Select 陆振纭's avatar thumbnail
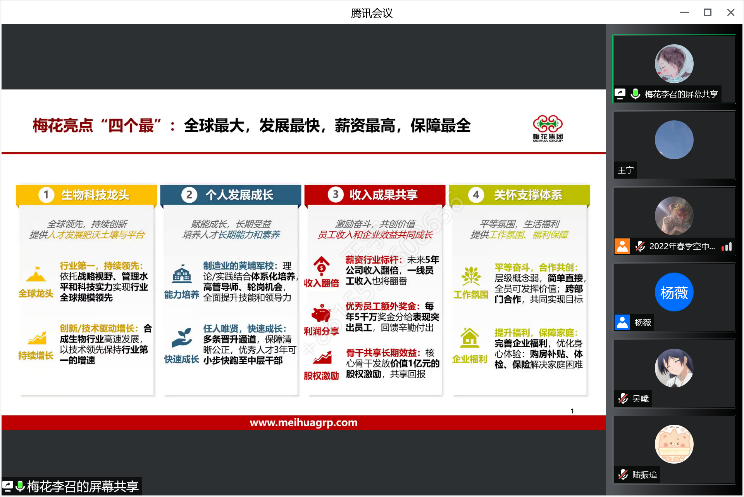Viewport: 744px width, 497px height. pos(674,444)
